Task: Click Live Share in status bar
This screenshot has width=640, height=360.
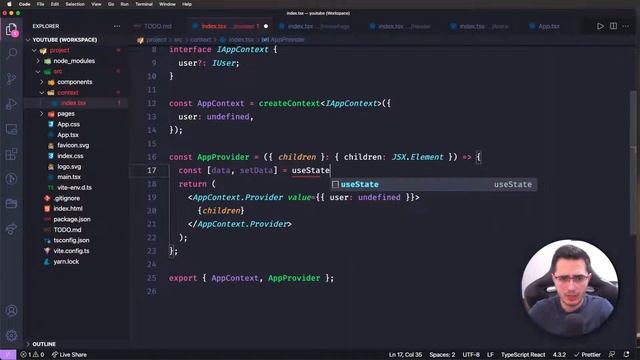Action: [x=69, y=355]
